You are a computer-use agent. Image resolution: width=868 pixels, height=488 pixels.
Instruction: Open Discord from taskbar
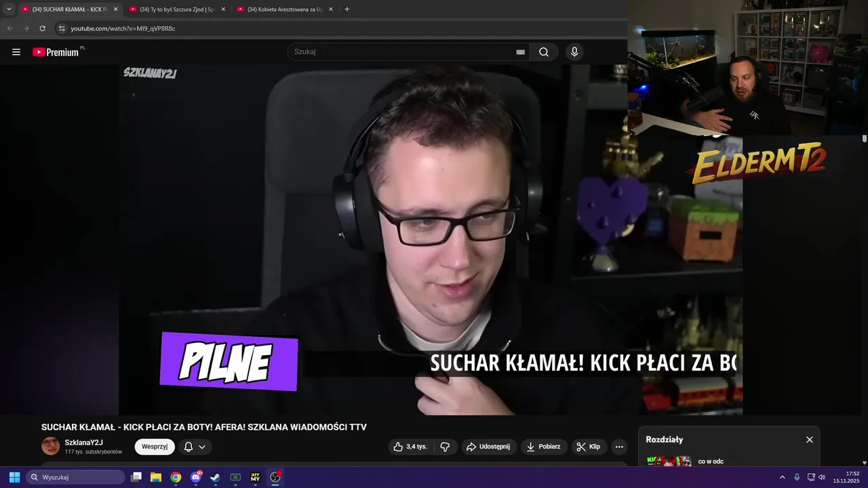point(196,477)
